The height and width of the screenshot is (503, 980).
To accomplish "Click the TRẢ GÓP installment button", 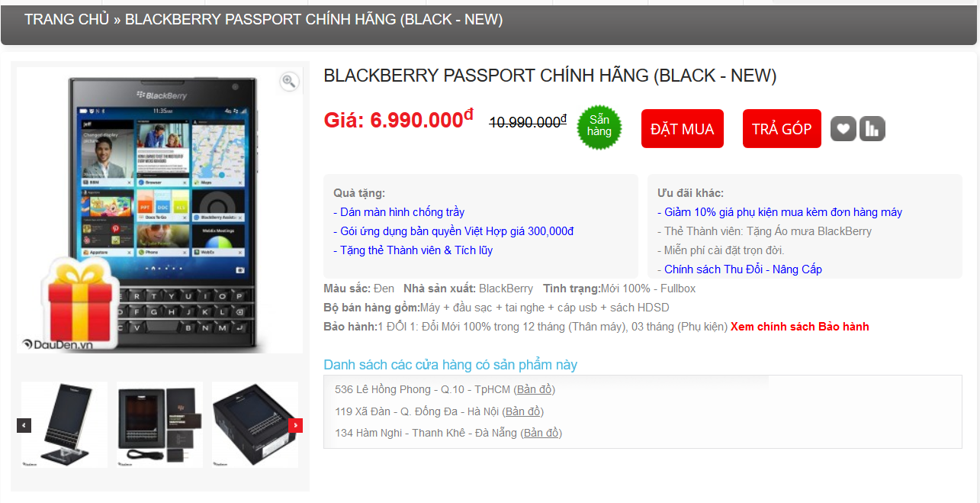I will (782, 128).
